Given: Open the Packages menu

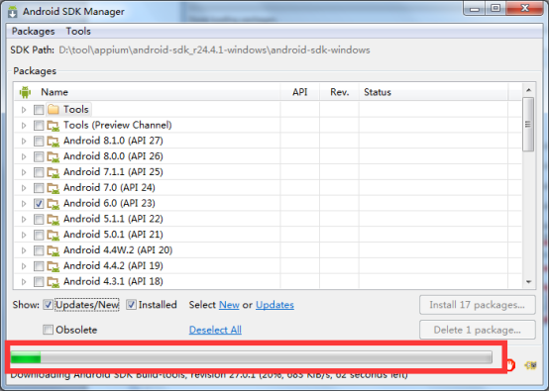Looking at the screenshot, I should (34, 32).
